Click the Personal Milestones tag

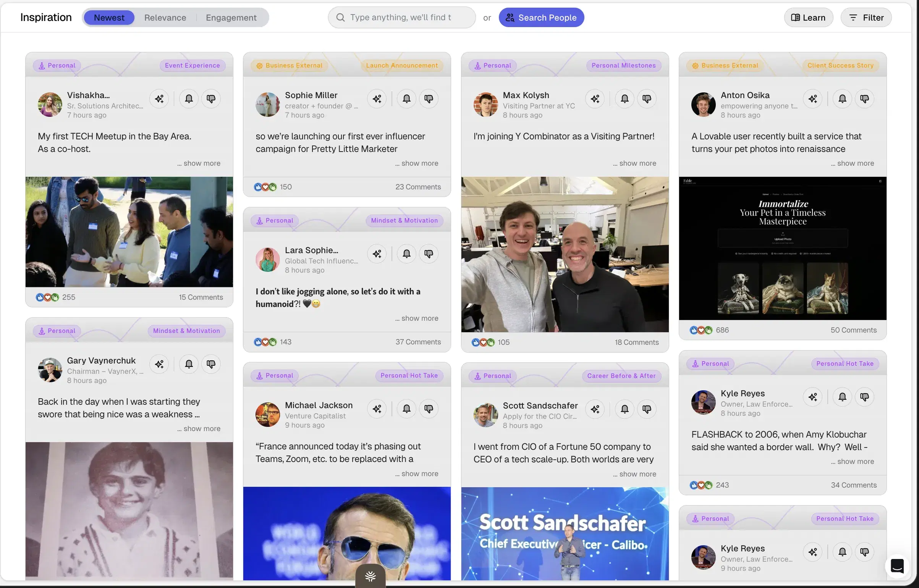pos(624,65)
